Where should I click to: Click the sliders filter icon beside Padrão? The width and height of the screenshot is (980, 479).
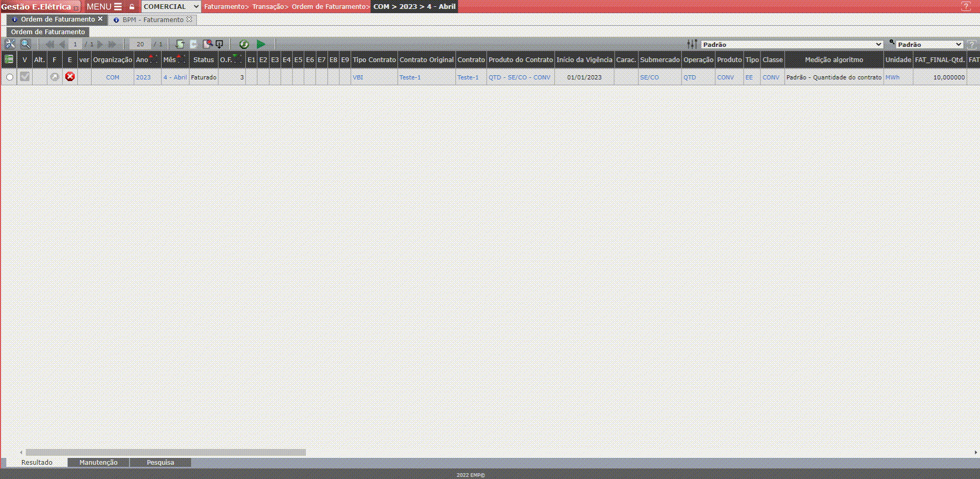tap(692, 44)
